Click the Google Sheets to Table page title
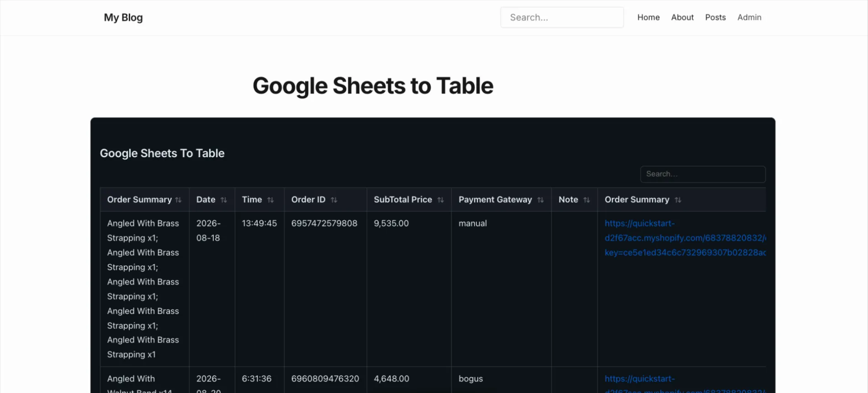The width and height of the screenshot is (868, 393). point(373,86)
